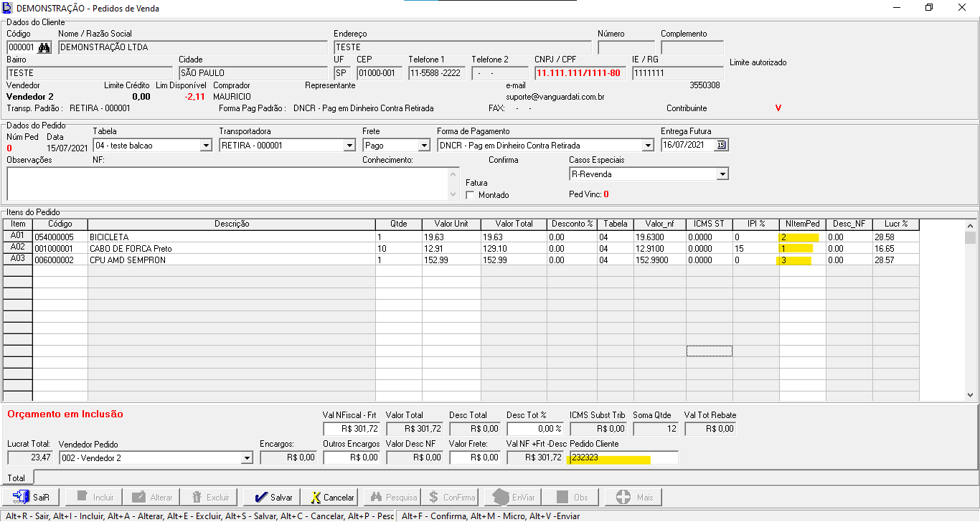Open the Frete dropdown
The image size is (980, 522).
click(423, 146)
